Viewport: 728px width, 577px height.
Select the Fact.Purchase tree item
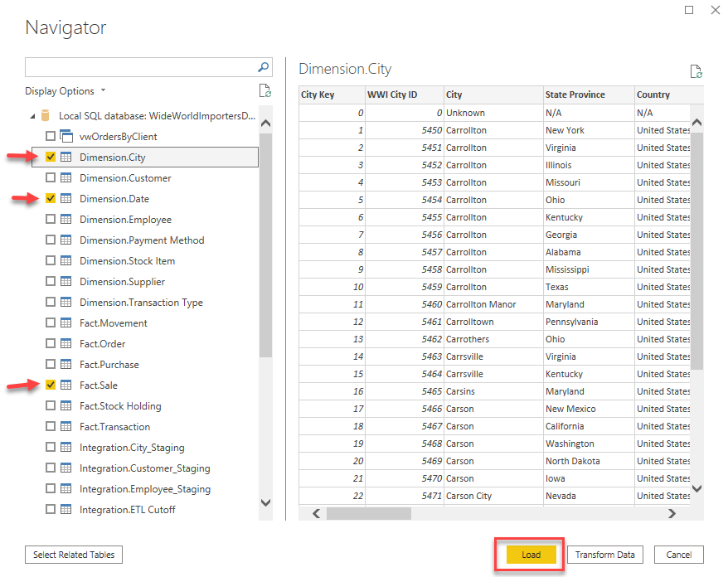pyautogui.click(x=109, y=364)
